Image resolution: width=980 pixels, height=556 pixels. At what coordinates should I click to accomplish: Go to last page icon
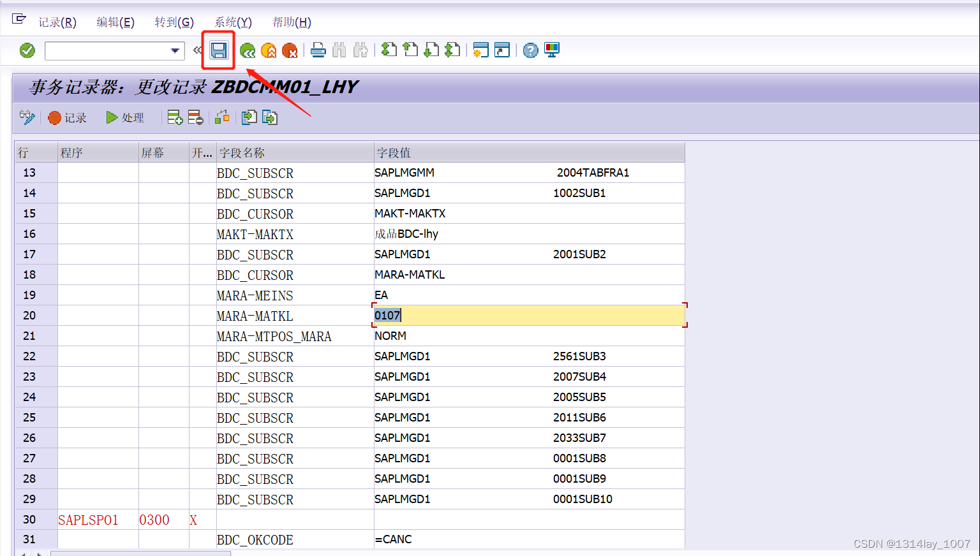pyautogui.click(x=452, y=49)
